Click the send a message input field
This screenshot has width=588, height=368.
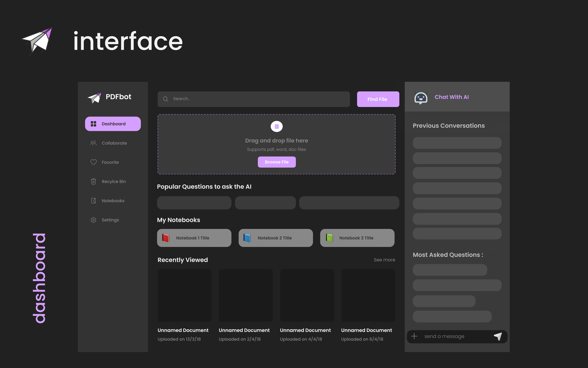pyautogui.click(x=457, y=336)
